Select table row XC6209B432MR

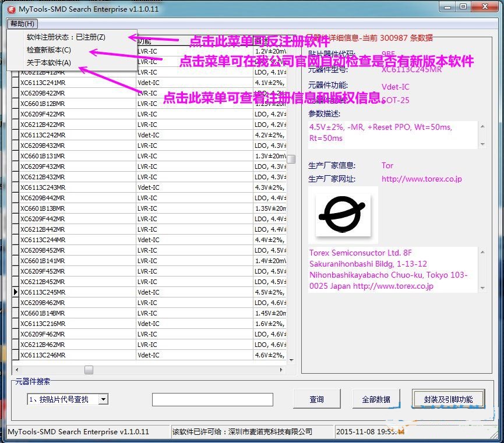click(149, 146)
